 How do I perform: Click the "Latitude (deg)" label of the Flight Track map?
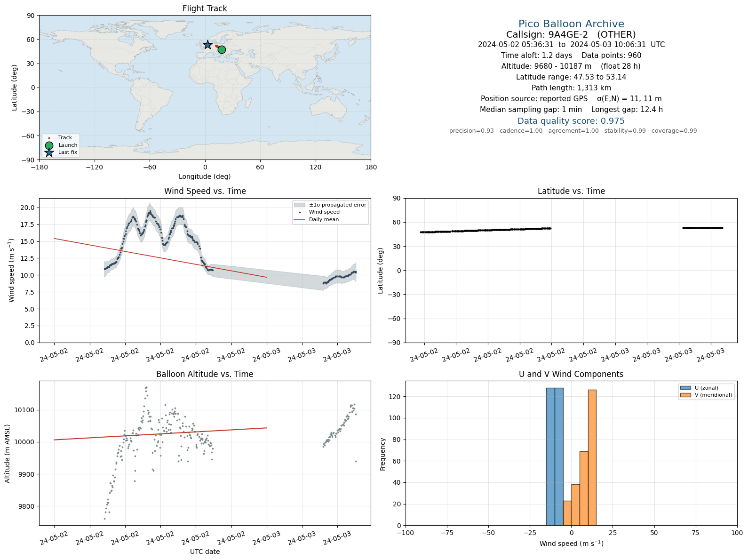[x=15, y=88]
